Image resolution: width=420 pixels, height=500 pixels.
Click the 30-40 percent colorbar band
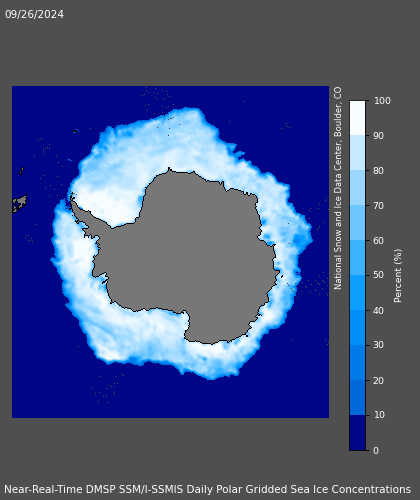tap(357, 328)
